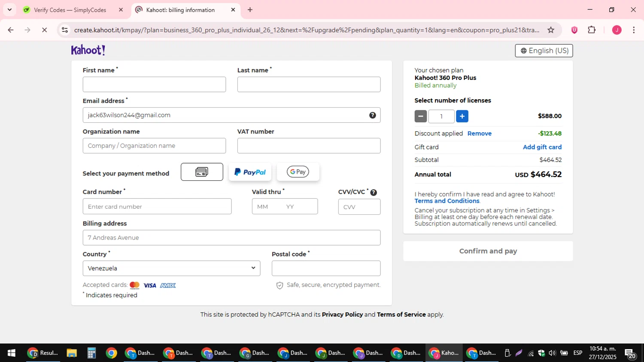Click the taskbar clock showing 10:54 a. m.

click(602, 353)
